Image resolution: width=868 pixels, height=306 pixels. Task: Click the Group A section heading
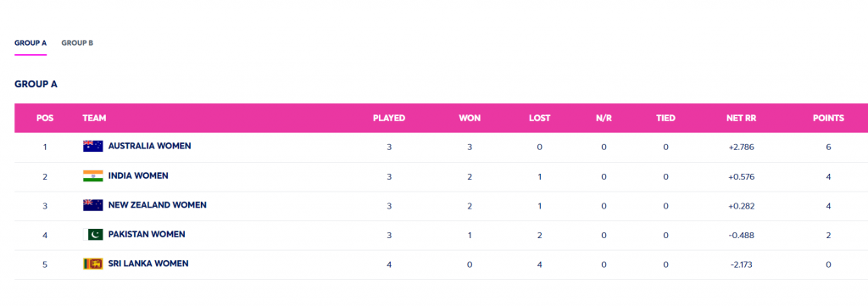click(36, 84)
